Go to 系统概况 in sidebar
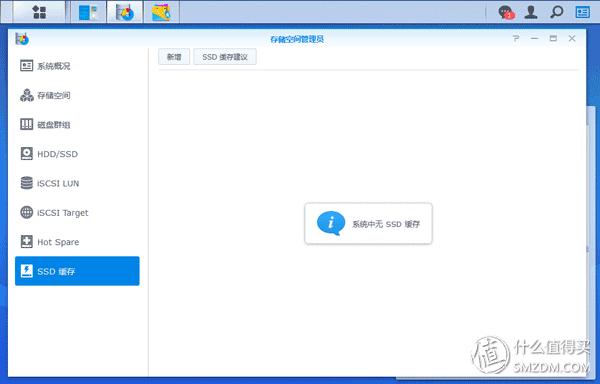 coord(77,66)
